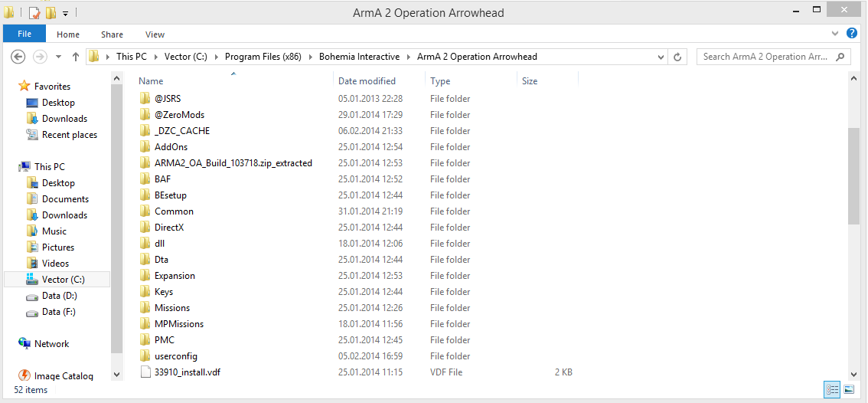Open Explorer help question mark
868x403 pixels.
coord(852,34)
